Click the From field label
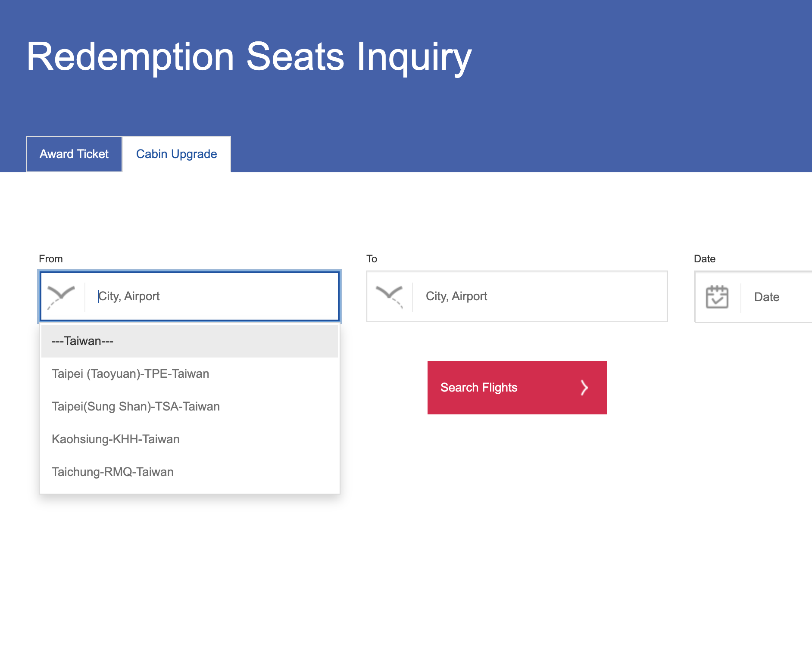812x647 pixels. pos(51,259)
